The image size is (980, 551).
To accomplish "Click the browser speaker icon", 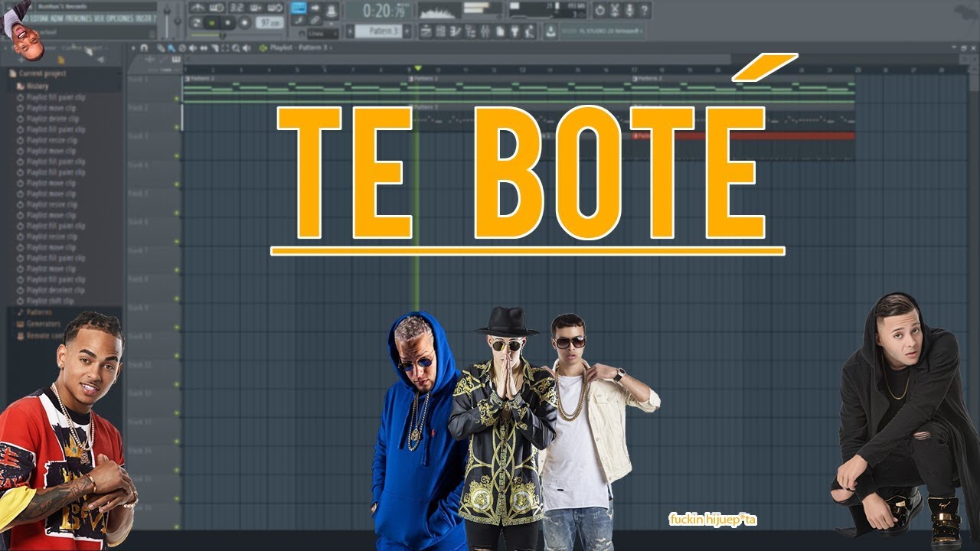I will pyautogui.click(x=101, y=60).
